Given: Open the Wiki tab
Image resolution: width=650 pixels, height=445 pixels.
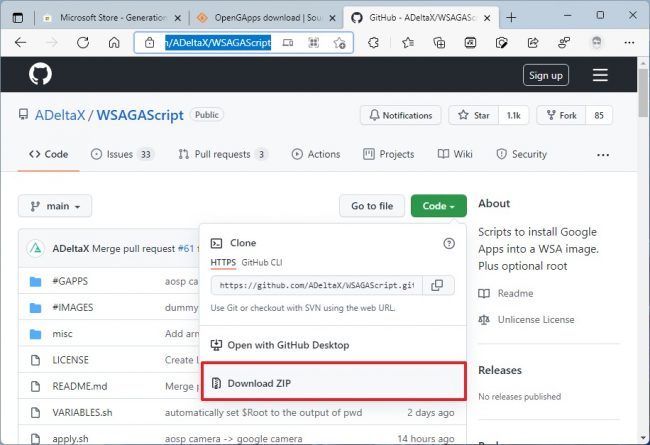Looking at the screenshot, I should coord(455,154).
